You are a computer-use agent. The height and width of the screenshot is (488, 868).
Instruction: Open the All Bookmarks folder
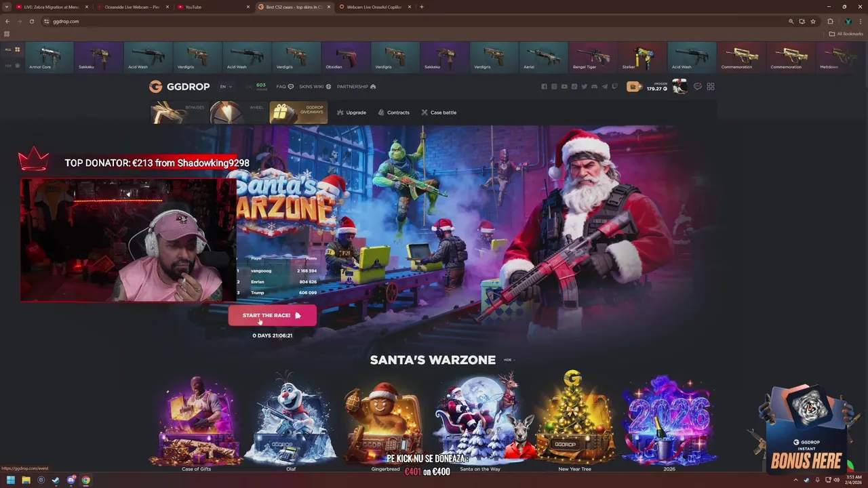pyautogui.click(x=846, y=34)
